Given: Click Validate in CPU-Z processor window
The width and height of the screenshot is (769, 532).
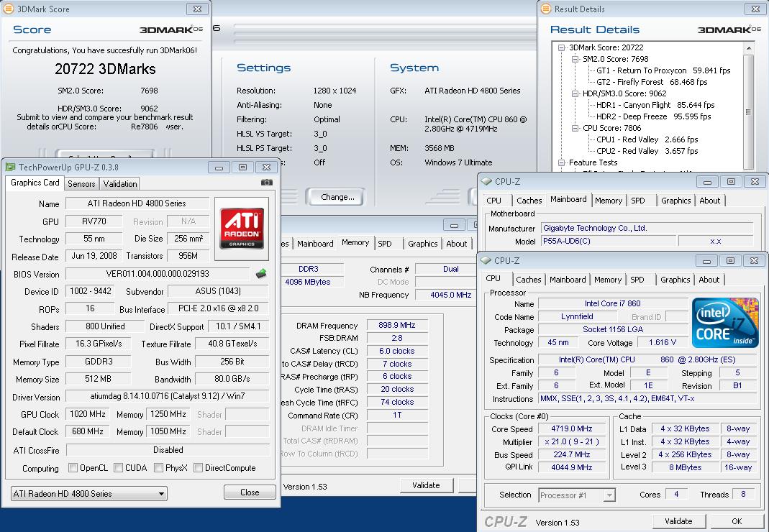Looking at the screenshot, I should pos(678,521).
